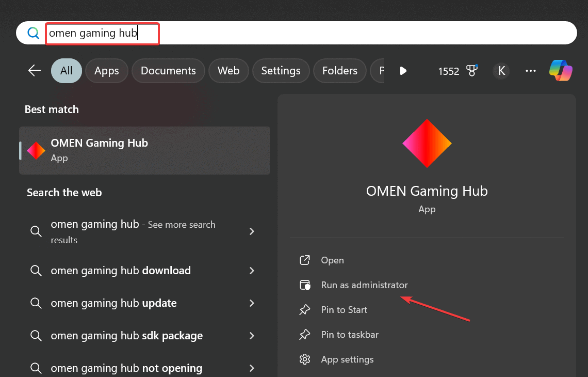Click the pin icon beside Pin to Start
588x377 pixels.
click(304, 310)
